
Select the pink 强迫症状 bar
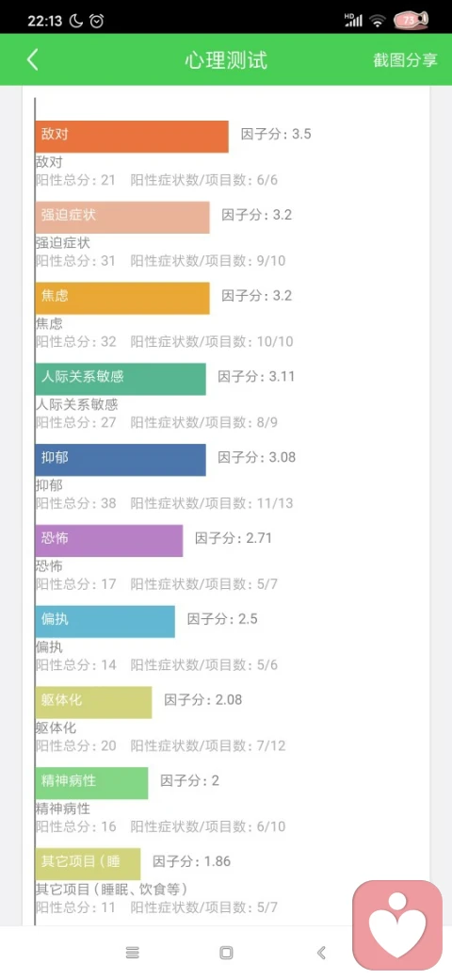pos(122,218)
